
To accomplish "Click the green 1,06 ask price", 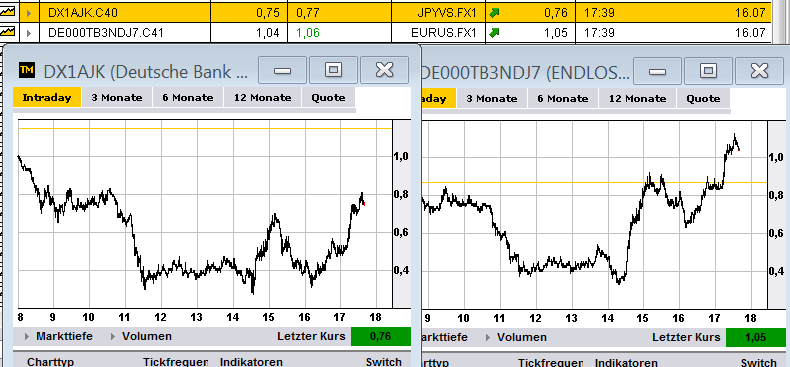I will coord(308,33).
